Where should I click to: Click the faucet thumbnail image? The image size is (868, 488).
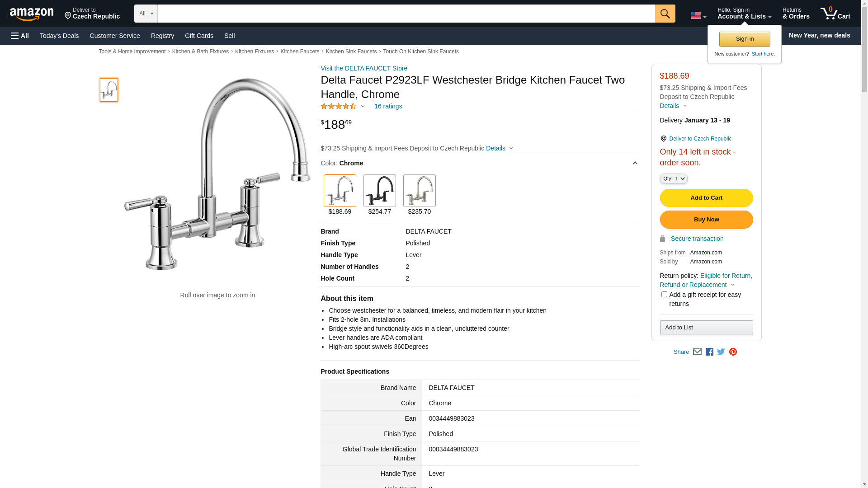109,90
